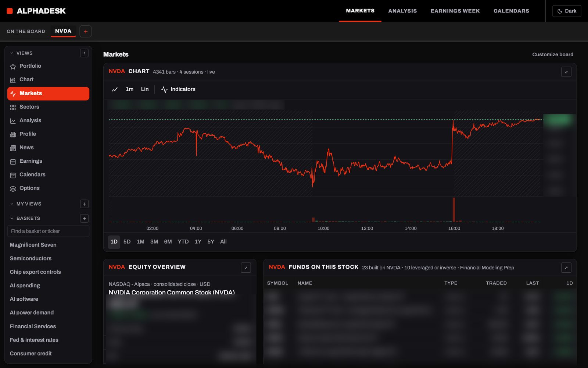Collapse the sidebar with the chevron button
Image resolution: width=588 pixels, height=368 pixels.
pyautogui.click(x=84, y=53)
